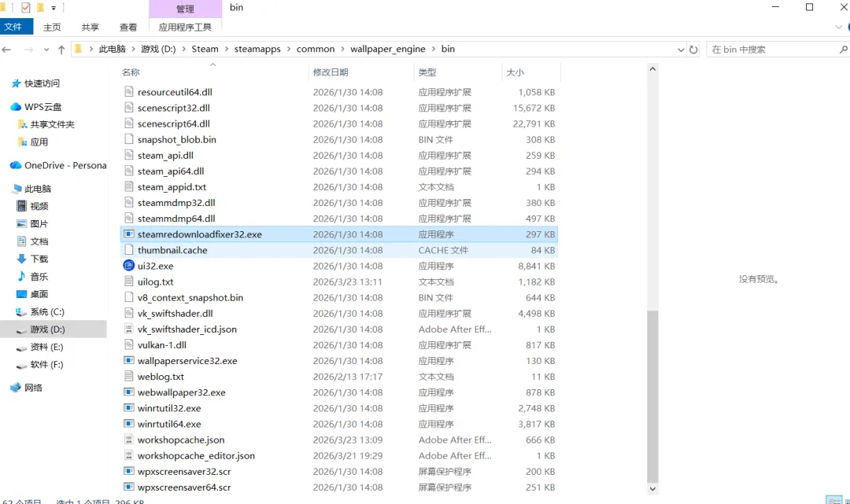The image size is (850, 504).
Task: Click the wpxscreensaver32.scr file icon
Action: pyautogui.click(x=128, y=472)
